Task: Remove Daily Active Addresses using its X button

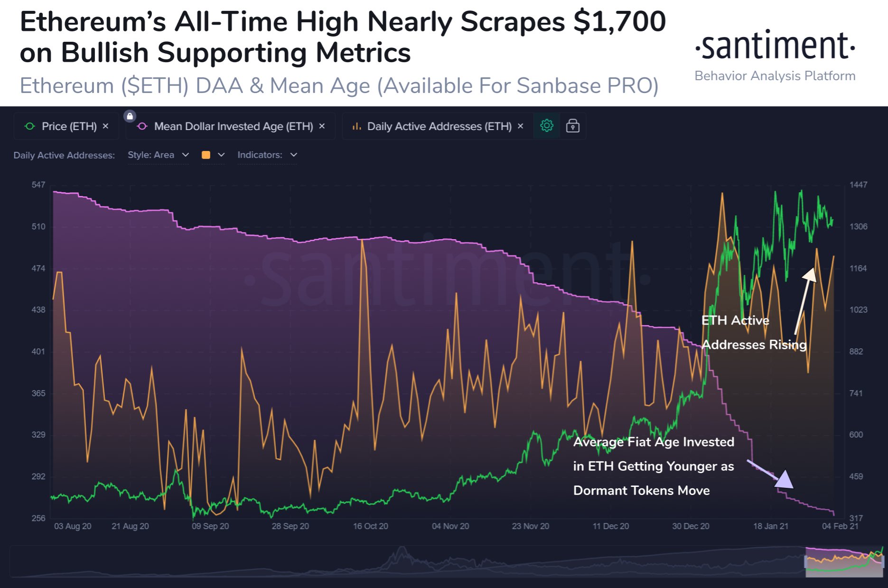Action: pos(520,126)
